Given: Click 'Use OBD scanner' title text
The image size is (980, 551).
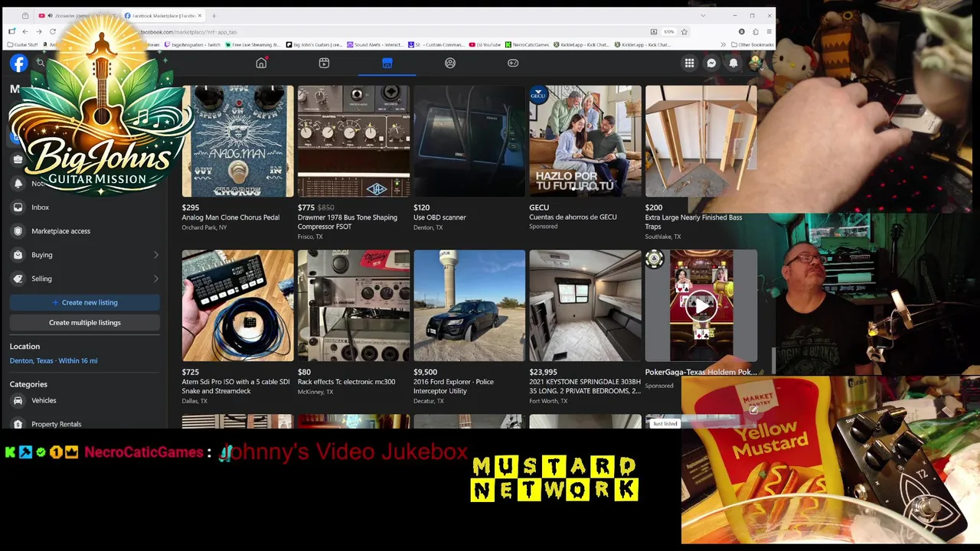Looking at the screenshot, I should [x=439, y=217].
